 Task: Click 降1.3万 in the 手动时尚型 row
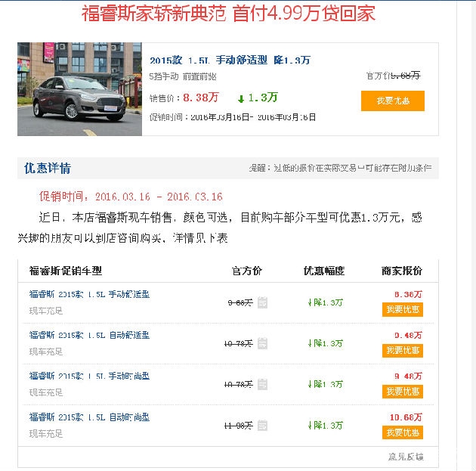pyautogui.click(x=326, y=384)
